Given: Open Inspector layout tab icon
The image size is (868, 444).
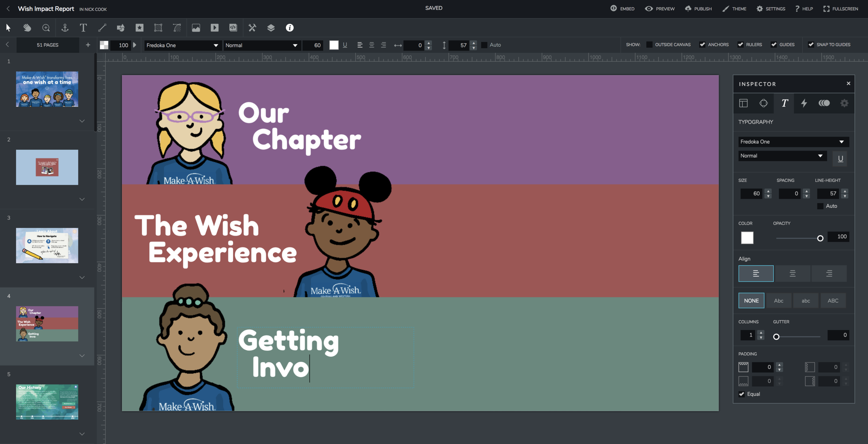Looking at the screenshot, I should 743,103.
